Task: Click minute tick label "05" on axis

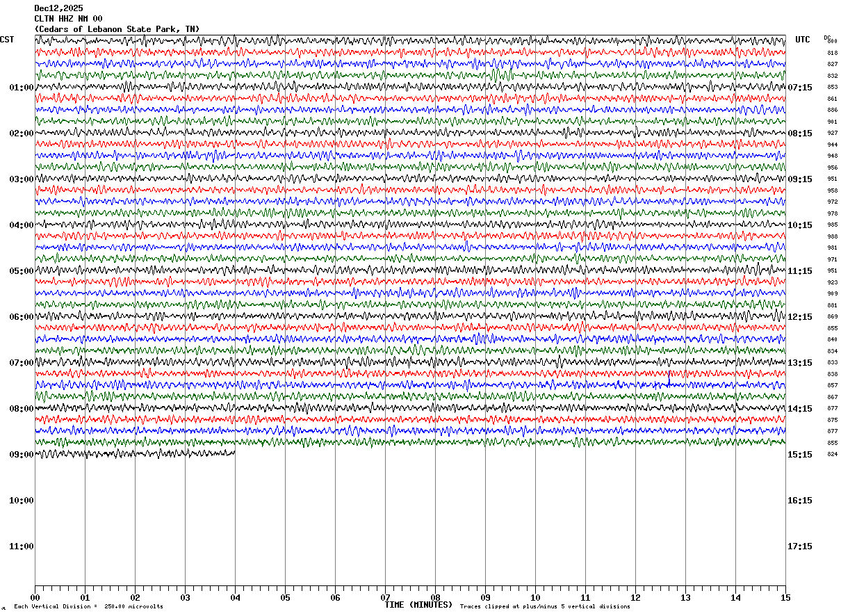Action: [285, 598]
